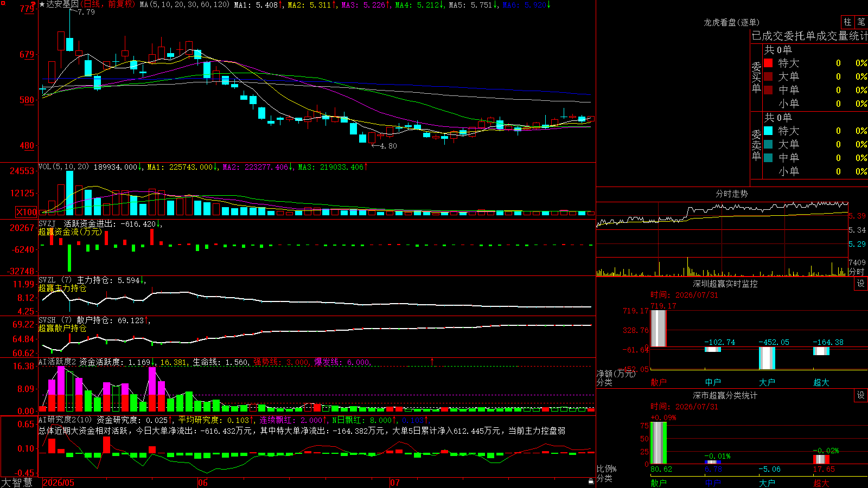Screen dimensions: 868x488
Task: Click the 委卖单 section label
Action: [x=756, y=145]
